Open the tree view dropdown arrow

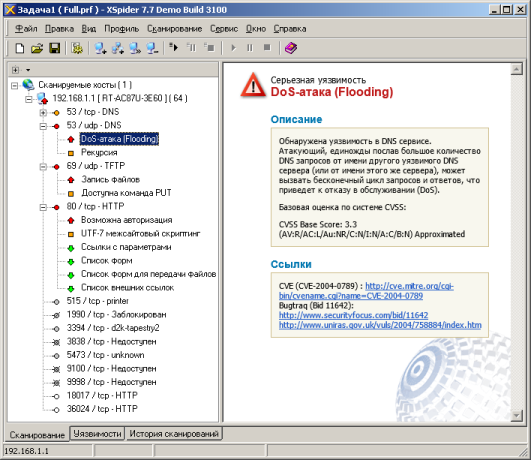pyautogui.click(x=28, y=70)
